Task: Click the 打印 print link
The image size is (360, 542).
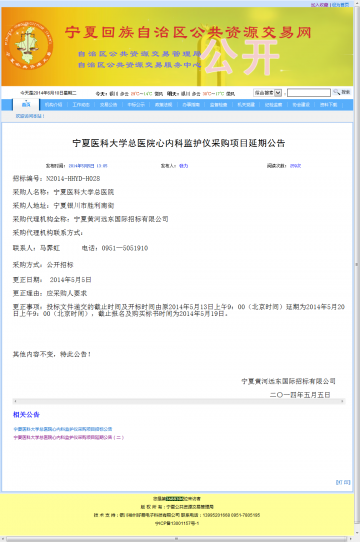Action: tap(343, 482)
